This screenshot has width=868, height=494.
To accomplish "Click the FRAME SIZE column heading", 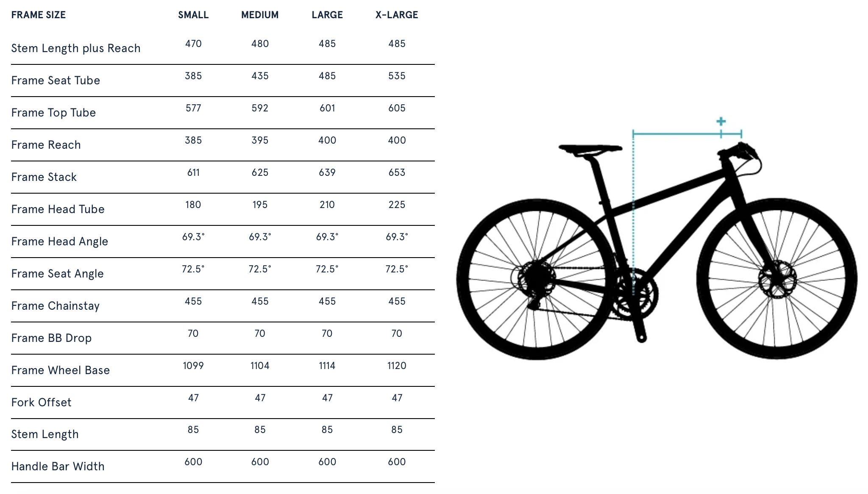I will [x=39, y=15].
